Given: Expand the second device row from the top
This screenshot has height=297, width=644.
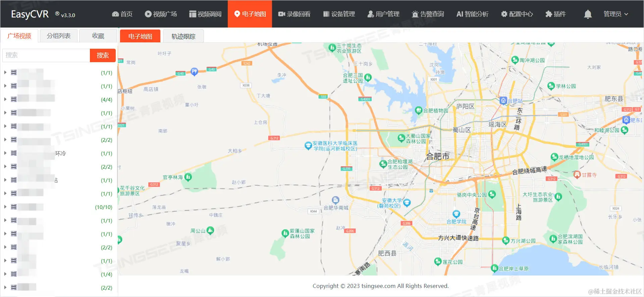Looking at the screenshot, I should (5, 86).
